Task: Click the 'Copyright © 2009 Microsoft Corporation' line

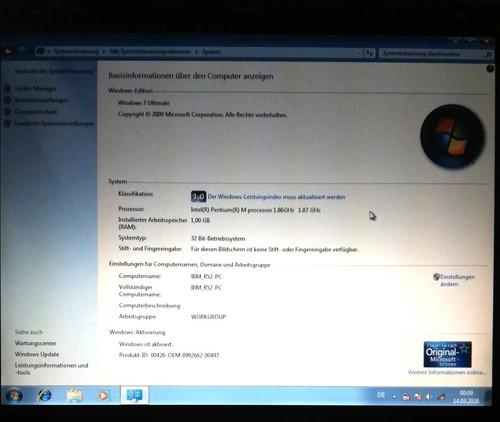Action: coord(202,114)
